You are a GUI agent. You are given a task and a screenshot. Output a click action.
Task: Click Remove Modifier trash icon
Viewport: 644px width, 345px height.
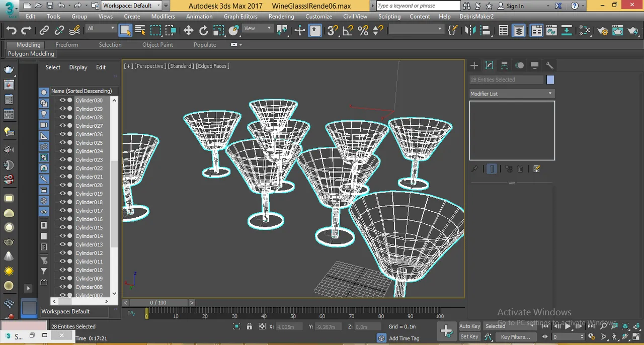point(520,169)
